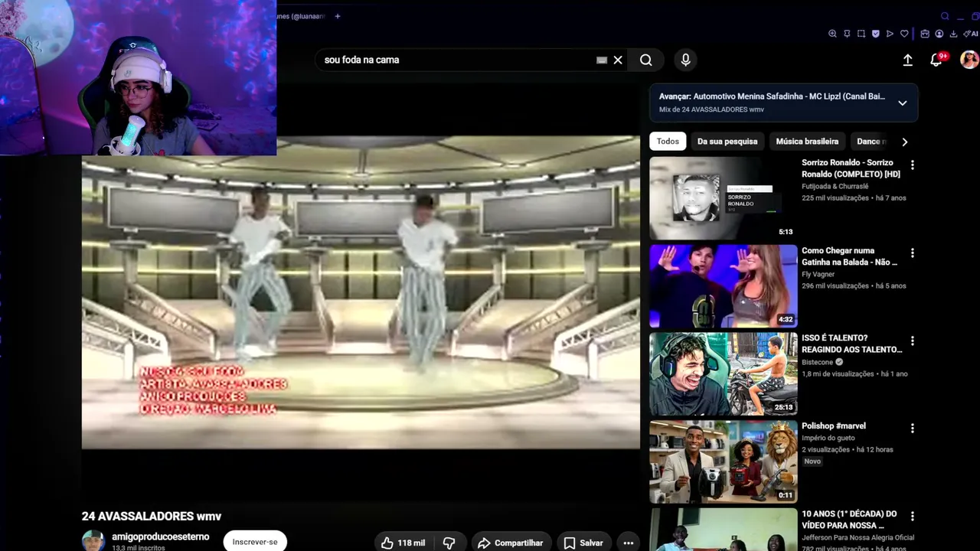Open options for Polishop #marvel video
This screenshot has width=980, height=551.
pos(912,429)
